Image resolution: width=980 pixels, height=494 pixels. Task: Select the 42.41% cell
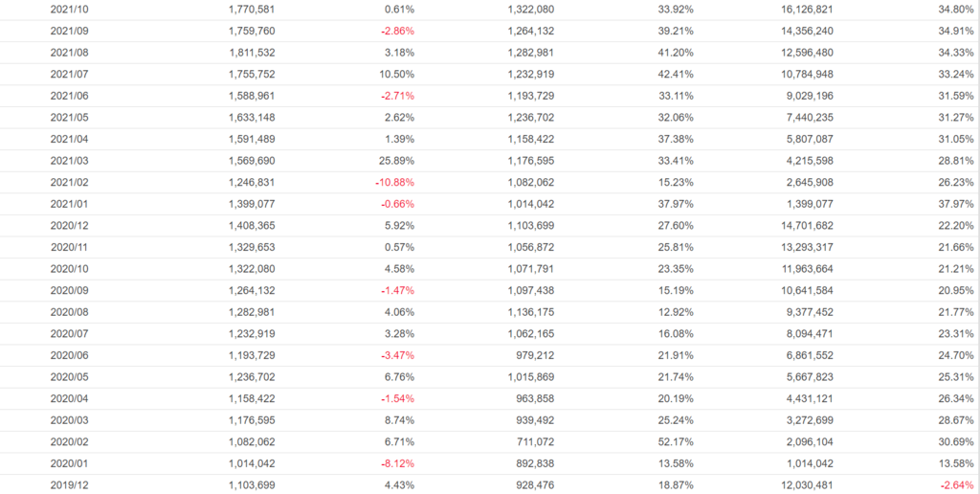675,75
